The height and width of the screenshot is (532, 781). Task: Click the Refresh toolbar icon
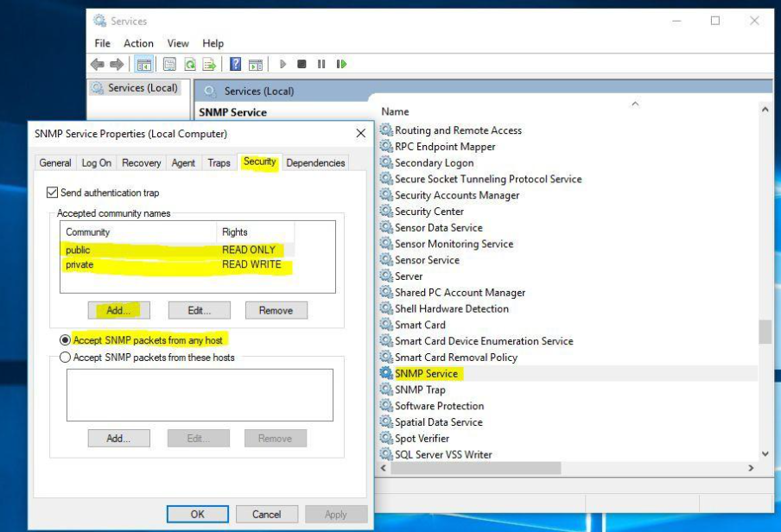point(190,64)
